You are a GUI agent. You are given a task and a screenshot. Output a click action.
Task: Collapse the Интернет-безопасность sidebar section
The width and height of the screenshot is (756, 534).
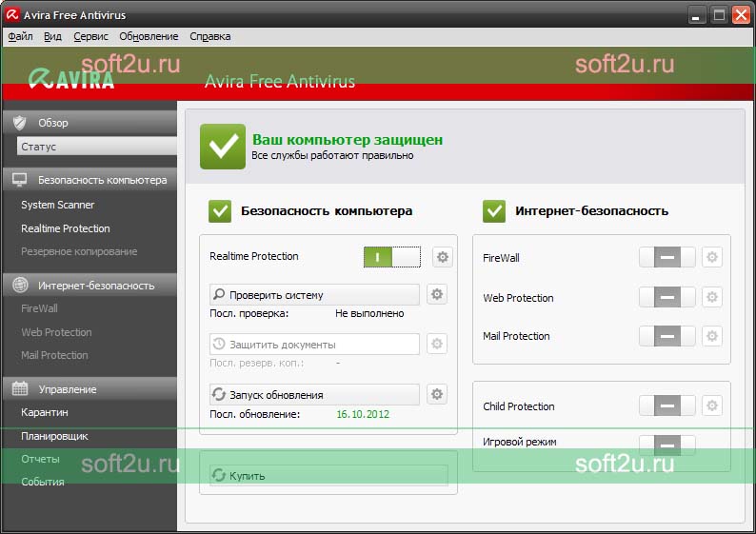click(x=90, y=286)
